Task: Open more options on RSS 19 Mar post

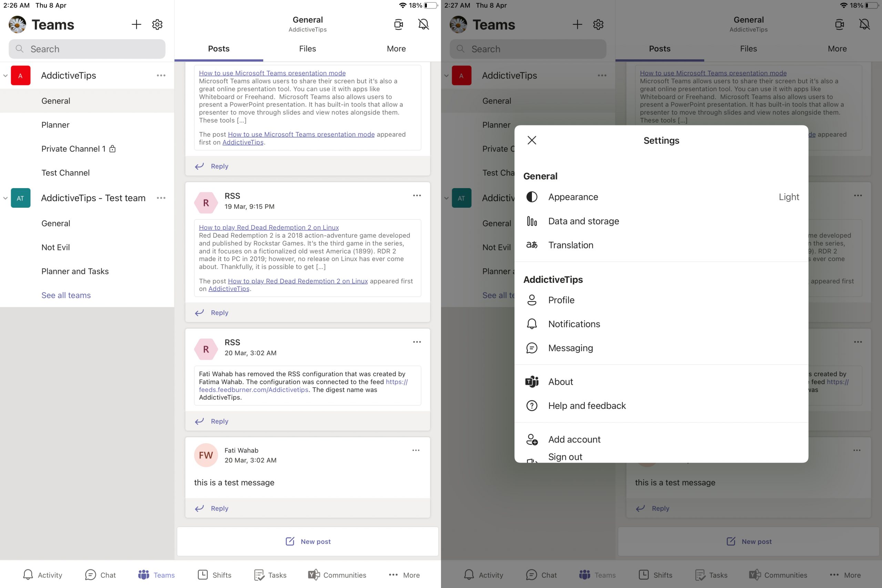Action: (x=417, y=195)
